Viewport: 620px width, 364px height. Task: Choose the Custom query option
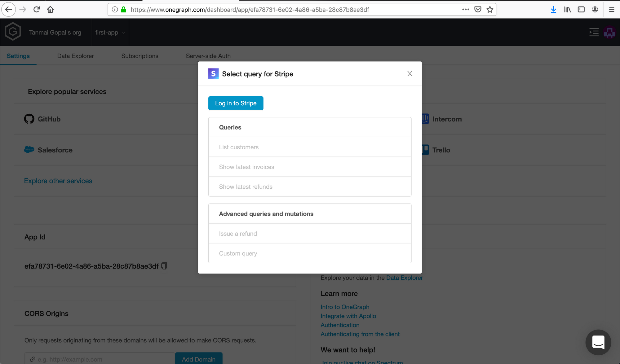310,253
